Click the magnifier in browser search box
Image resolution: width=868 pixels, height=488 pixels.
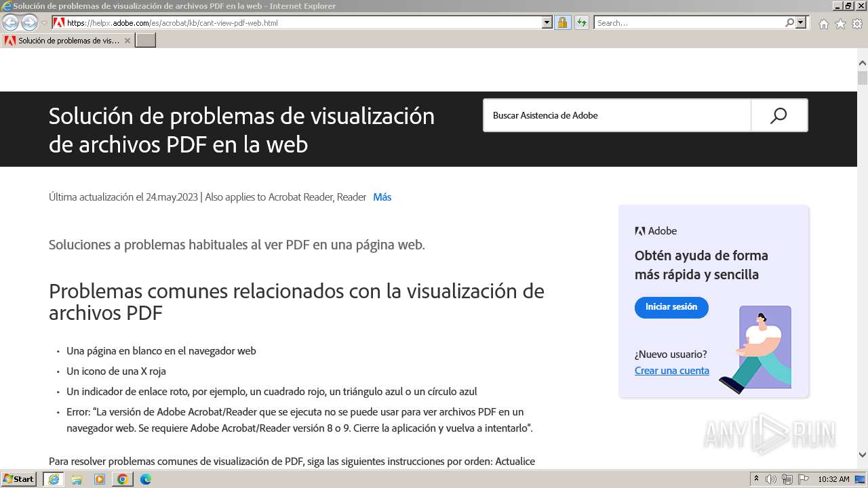pyautogui.click(x=789, y=22)
